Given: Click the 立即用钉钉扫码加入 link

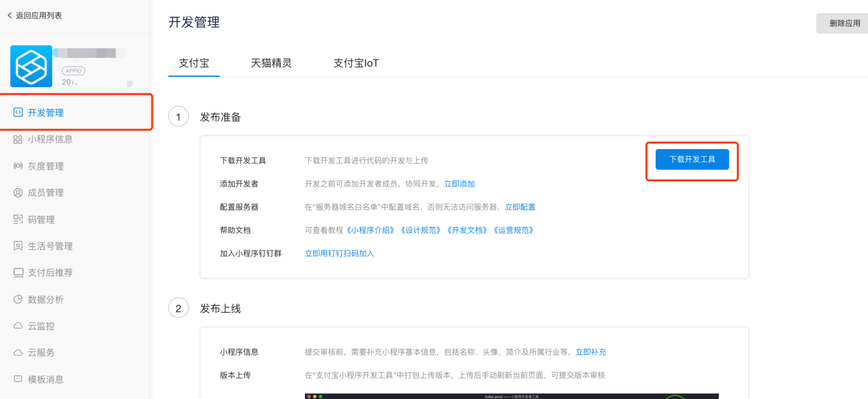Looking at the screenshot, I should tap(340, 253).
